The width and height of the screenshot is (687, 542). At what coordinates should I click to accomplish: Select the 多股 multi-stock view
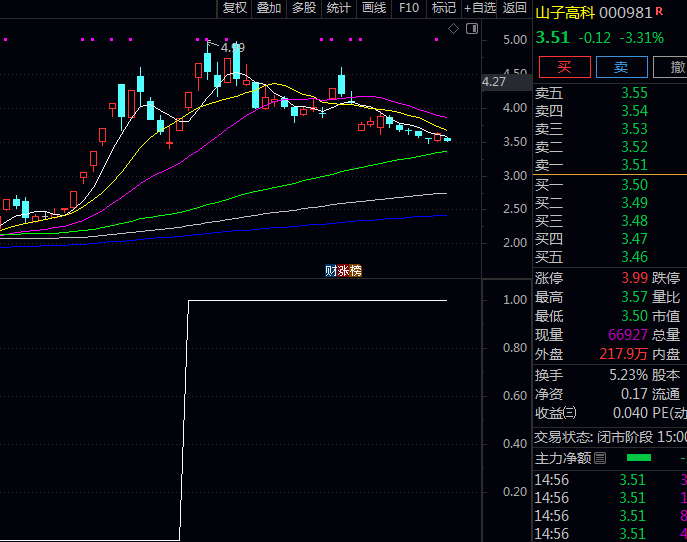[x=303, y=8]
